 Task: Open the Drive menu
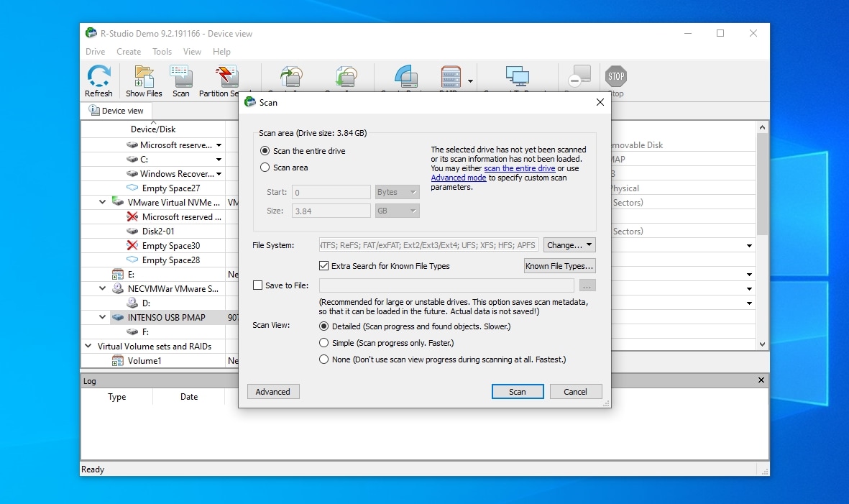96,52
